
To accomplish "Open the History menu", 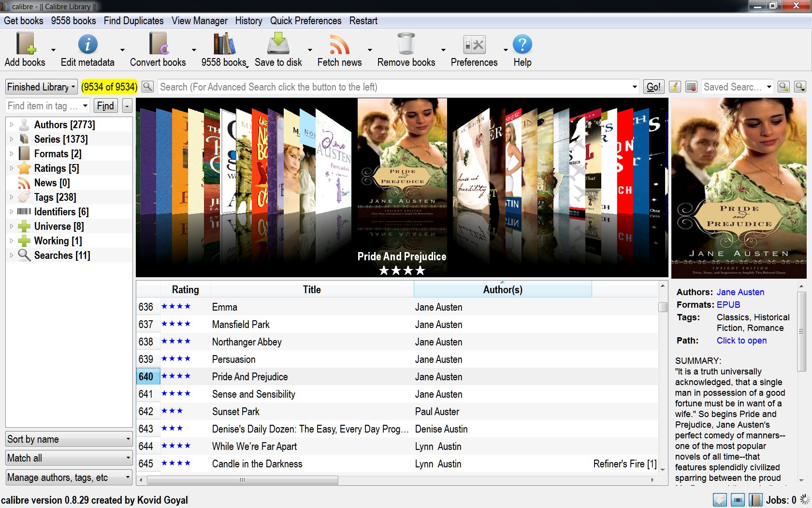I will coord(249,21).
